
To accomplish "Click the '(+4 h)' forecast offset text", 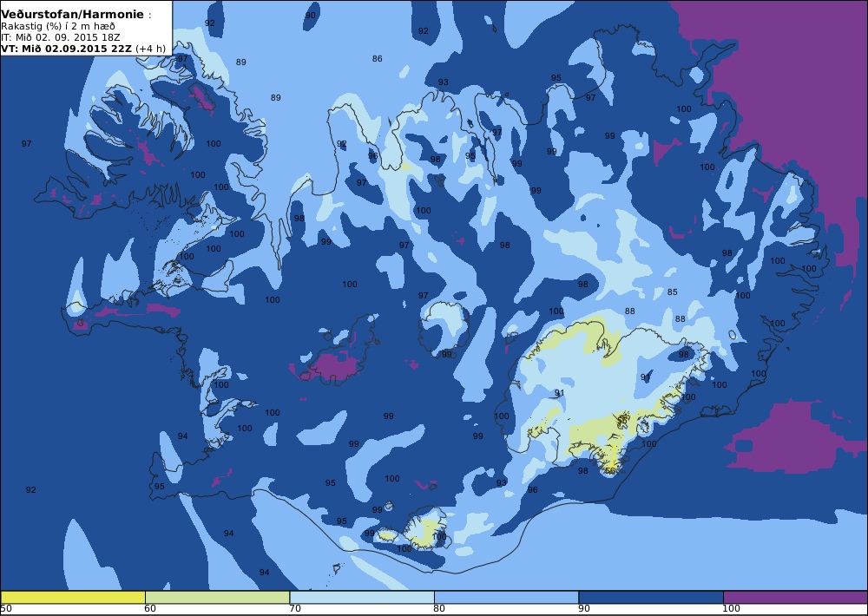I will (x=150, y=48).
